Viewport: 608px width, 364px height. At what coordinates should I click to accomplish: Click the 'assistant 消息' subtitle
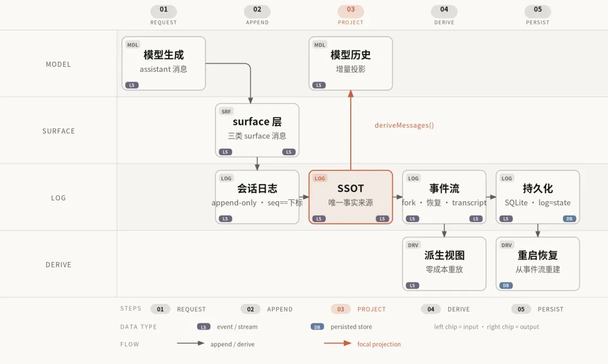164,69
